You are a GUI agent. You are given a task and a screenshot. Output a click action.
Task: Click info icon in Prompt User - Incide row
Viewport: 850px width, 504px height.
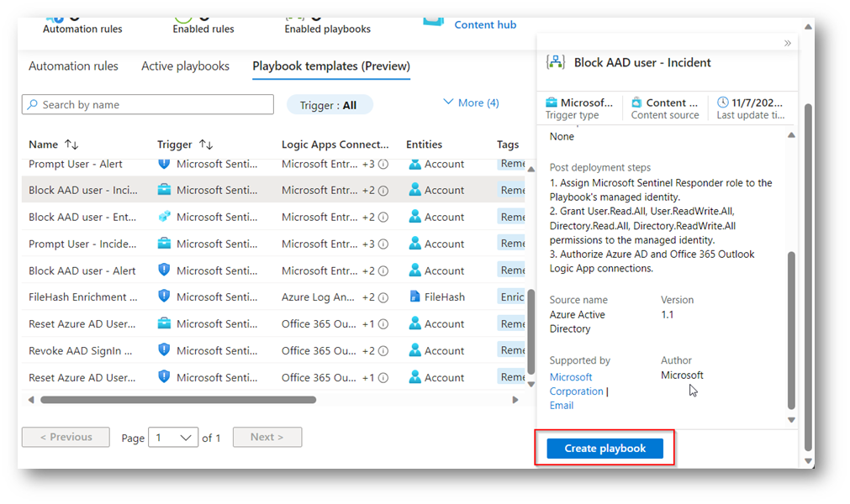coord(383,244)
